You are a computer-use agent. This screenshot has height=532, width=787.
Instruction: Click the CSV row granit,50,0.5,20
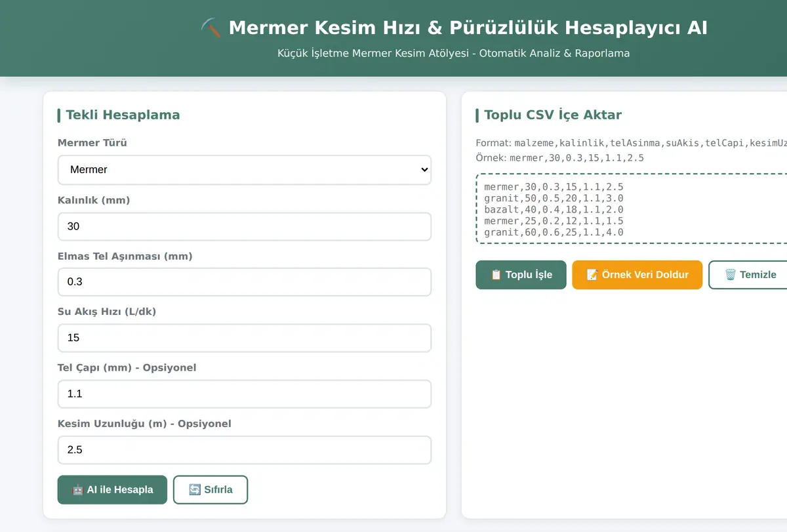[554, 198]
